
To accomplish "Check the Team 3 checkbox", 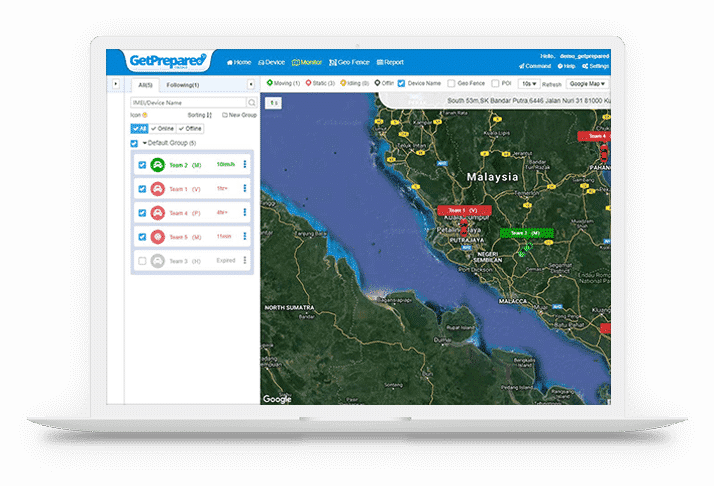I will pos(142,261).
